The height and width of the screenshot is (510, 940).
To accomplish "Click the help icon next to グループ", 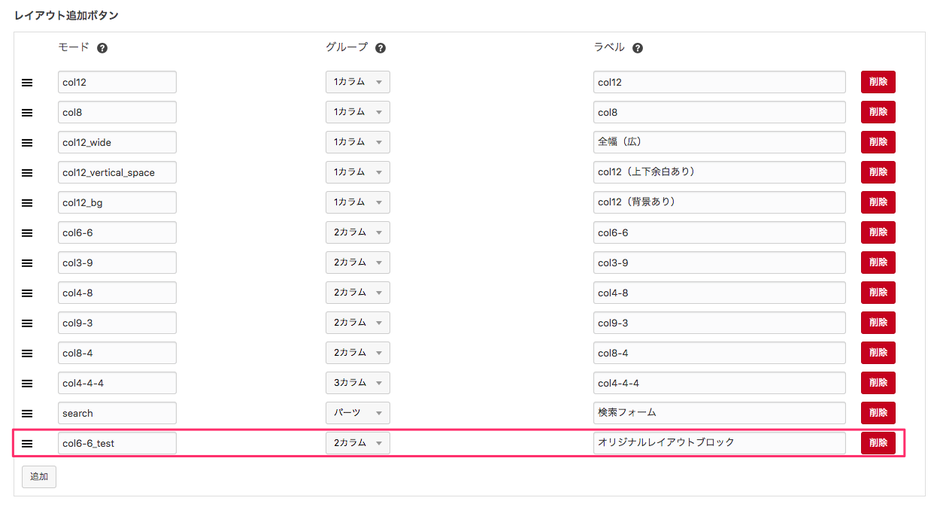I will [381, 48].
